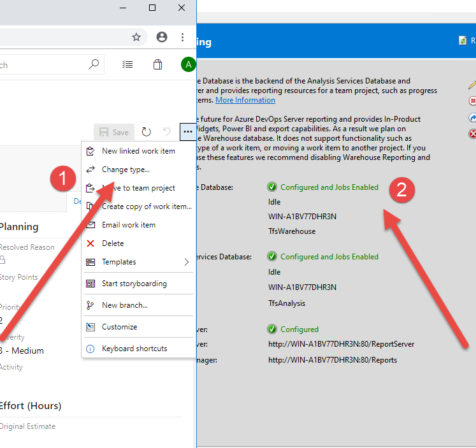Viewport: 476px width, 448px height.
Task: Click the Keyboard shortcuts info icon
Action: click(x=90, y=349)
